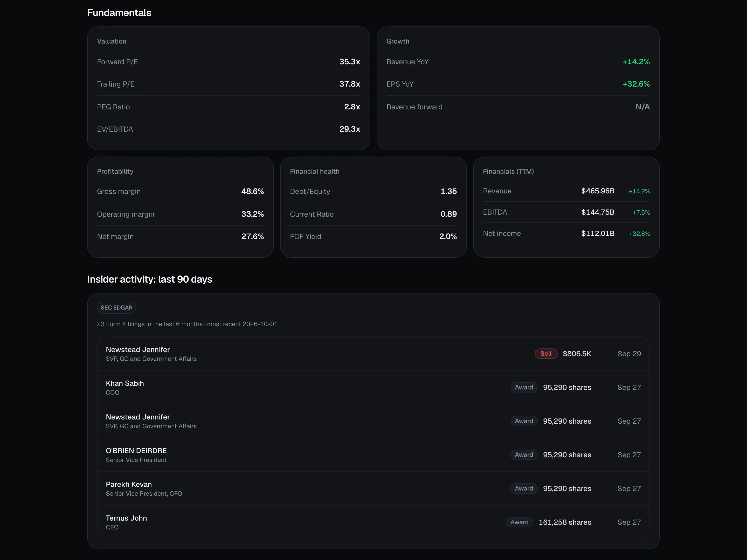Click the 161,258 shares value
Viewport: 747px width, 560px height.
[565, 522]
